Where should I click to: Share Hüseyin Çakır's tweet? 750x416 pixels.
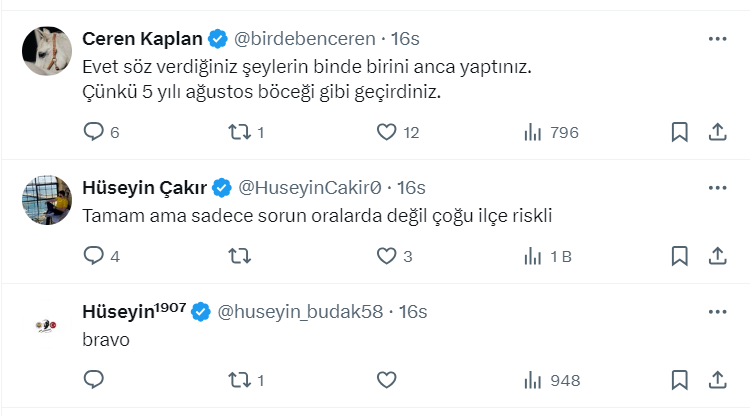[x=717, y=256]
